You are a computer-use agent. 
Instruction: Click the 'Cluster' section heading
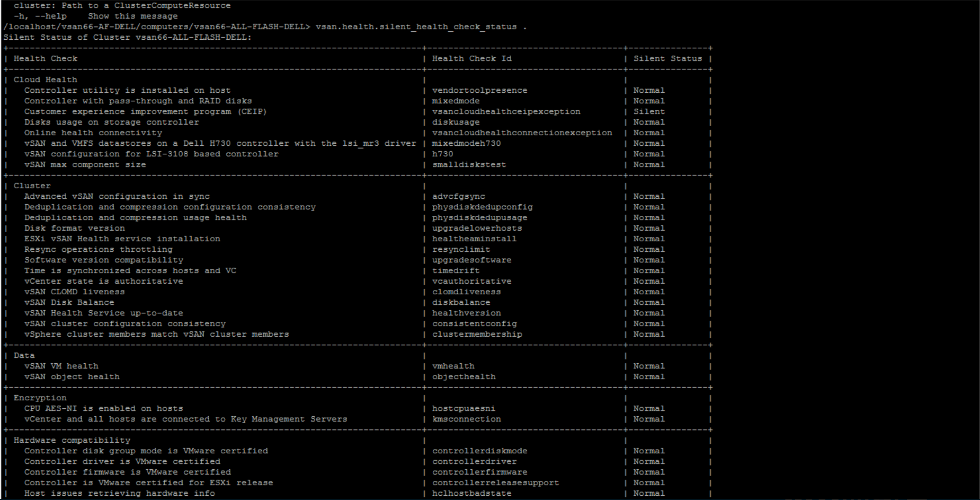click(32, 186)
